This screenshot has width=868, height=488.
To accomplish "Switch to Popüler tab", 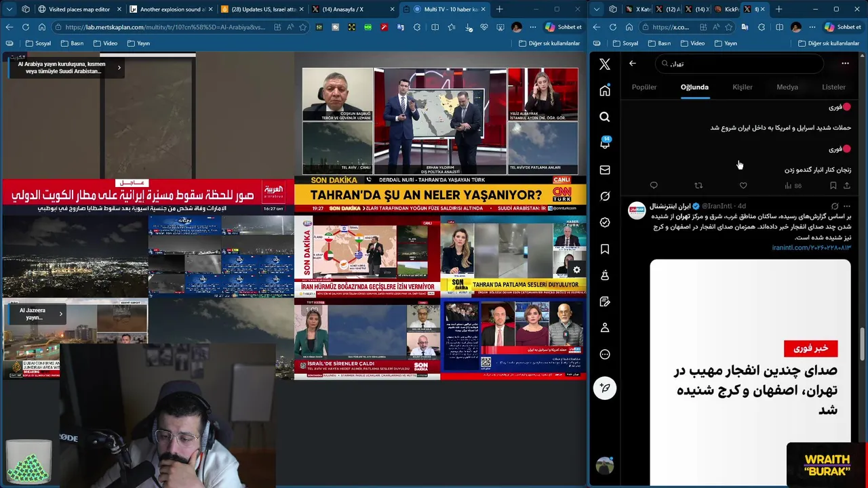I will 644,87.
